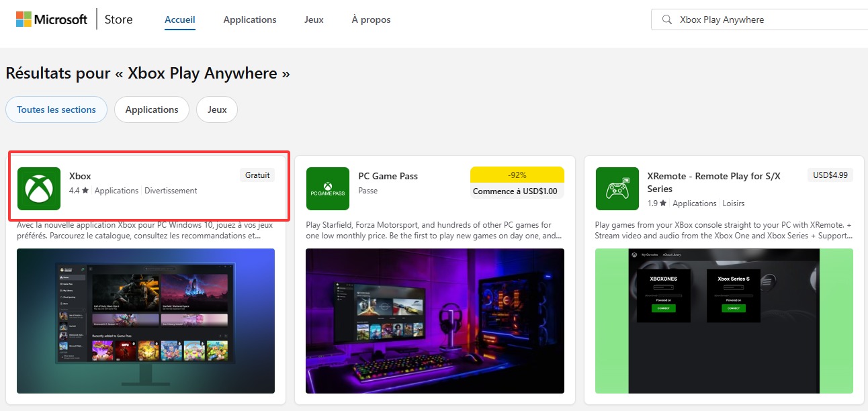
Task: Open the Xbox app screenshot preview
Action: [x=146, y=321]
